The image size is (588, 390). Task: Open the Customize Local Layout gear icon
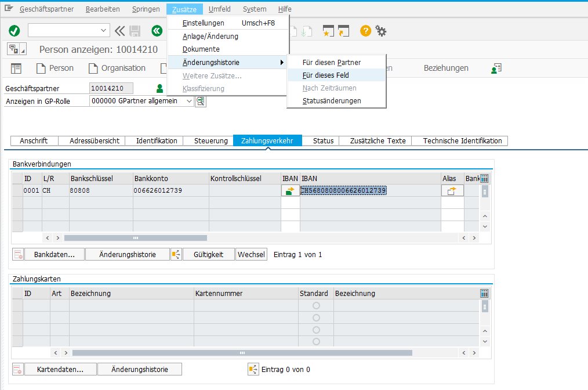coord(381,31)
